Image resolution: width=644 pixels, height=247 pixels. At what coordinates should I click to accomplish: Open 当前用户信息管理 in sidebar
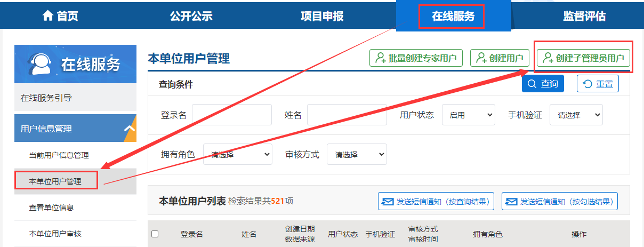(x=75, y=155)
